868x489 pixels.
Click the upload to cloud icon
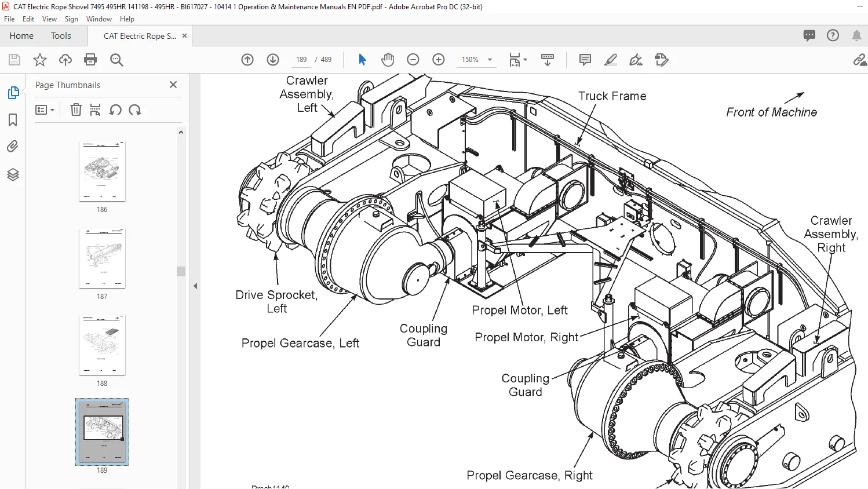[65, 60]
